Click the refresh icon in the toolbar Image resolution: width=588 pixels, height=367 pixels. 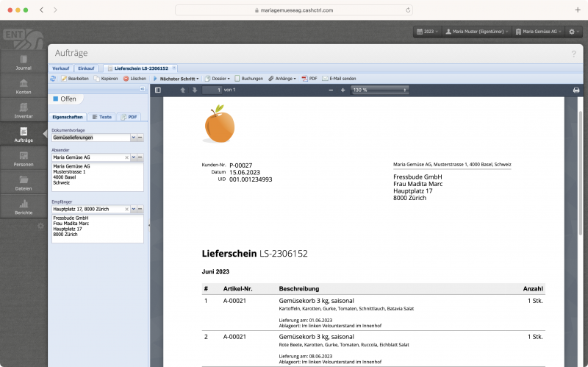pos(53,79)
